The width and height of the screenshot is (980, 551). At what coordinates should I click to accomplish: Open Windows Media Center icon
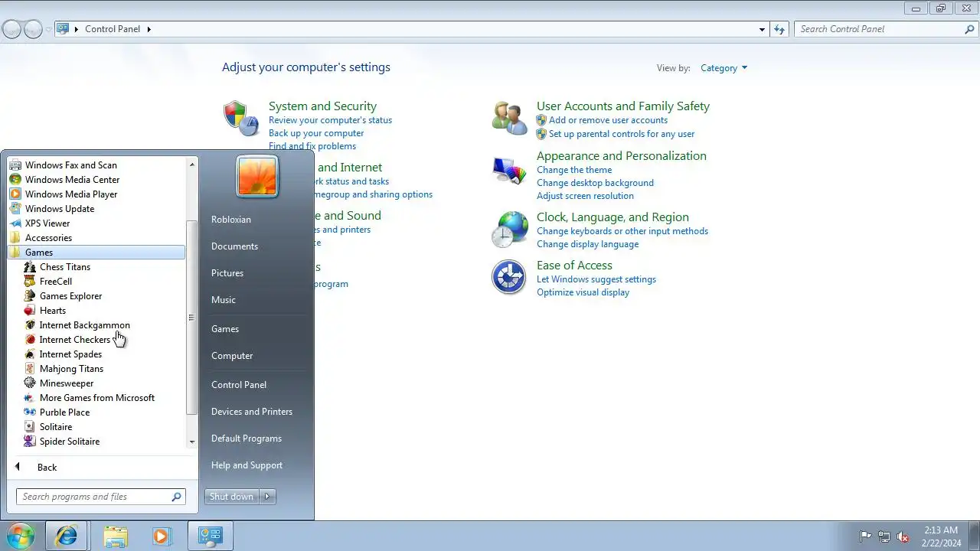15,180
